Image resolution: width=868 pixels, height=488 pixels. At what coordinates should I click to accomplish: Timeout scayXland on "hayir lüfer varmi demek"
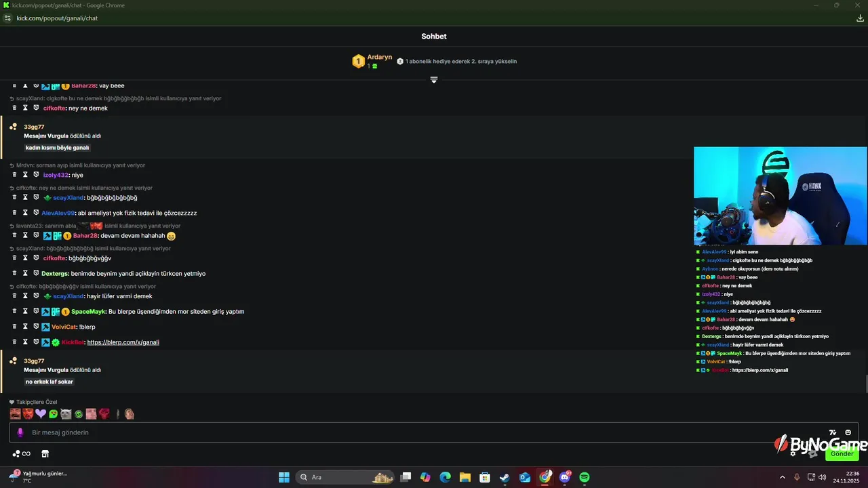tap(25, 296)
